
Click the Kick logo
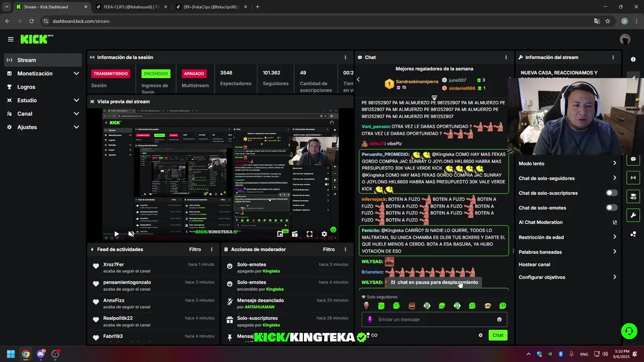coord(36,39)
